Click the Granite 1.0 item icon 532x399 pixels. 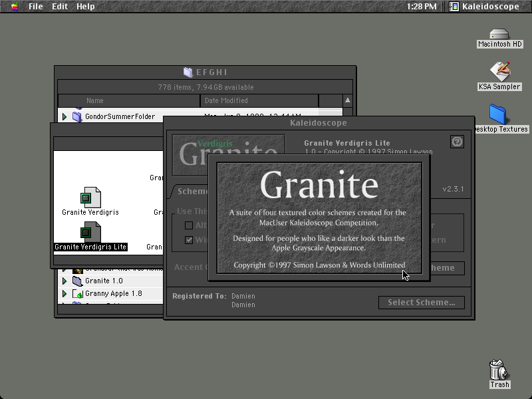(77, 281)
